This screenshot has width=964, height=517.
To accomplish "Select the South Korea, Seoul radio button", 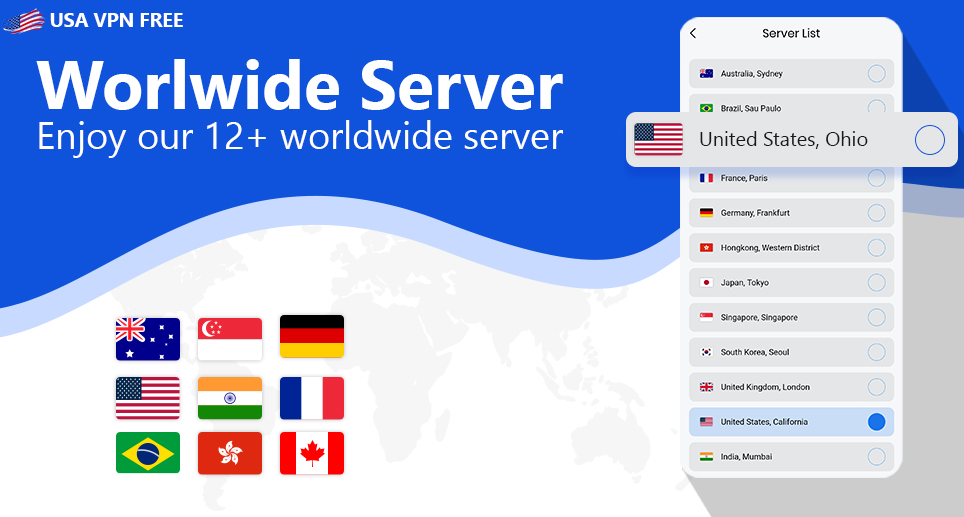I will (x=876, y=352).
